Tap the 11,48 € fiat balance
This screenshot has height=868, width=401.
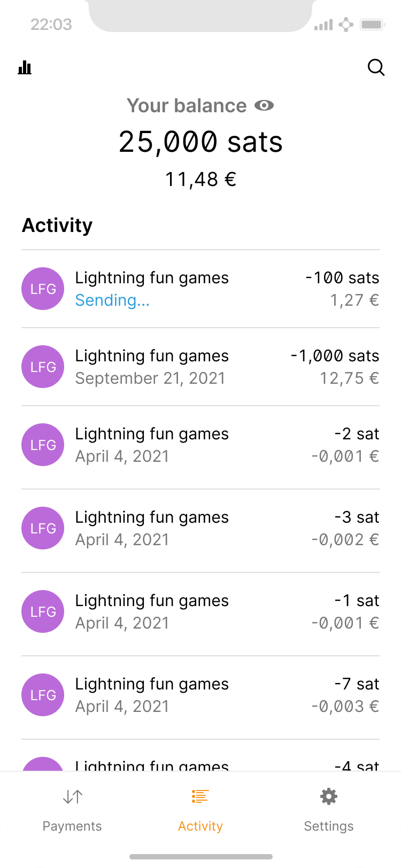pos(200,180)
